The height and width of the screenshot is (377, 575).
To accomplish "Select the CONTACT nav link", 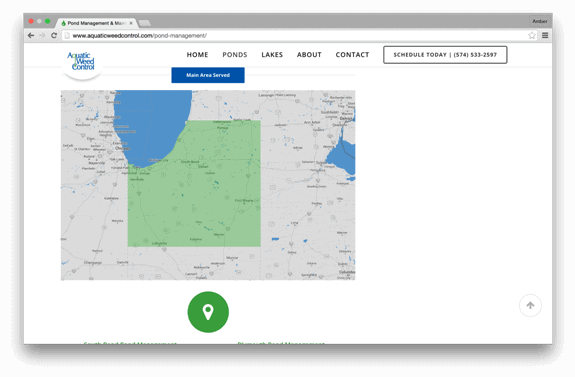I will [x=352, y=55].
